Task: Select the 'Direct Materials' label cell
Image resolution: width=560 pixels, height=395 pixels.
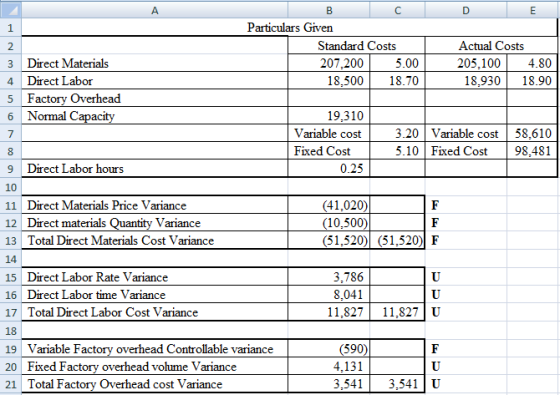Action: 155,63
